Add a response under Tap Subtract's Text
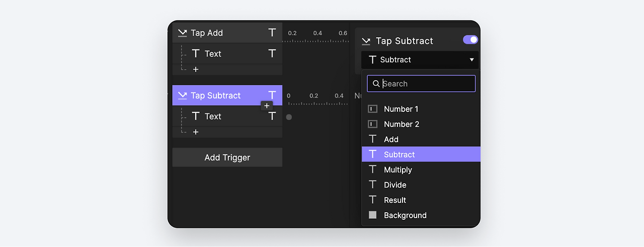Viewport: 644px width, 247px height. [196, 132]
